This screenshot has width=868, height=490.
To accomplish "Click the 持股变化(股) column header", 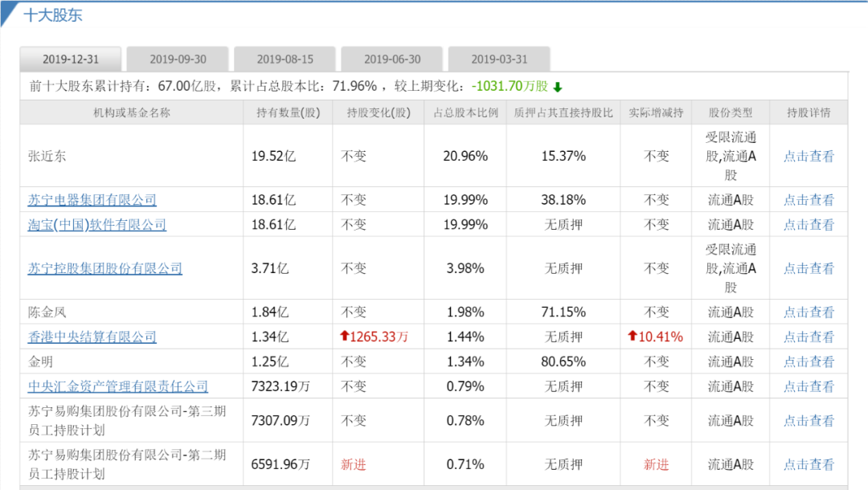I will tap(379, 112).
